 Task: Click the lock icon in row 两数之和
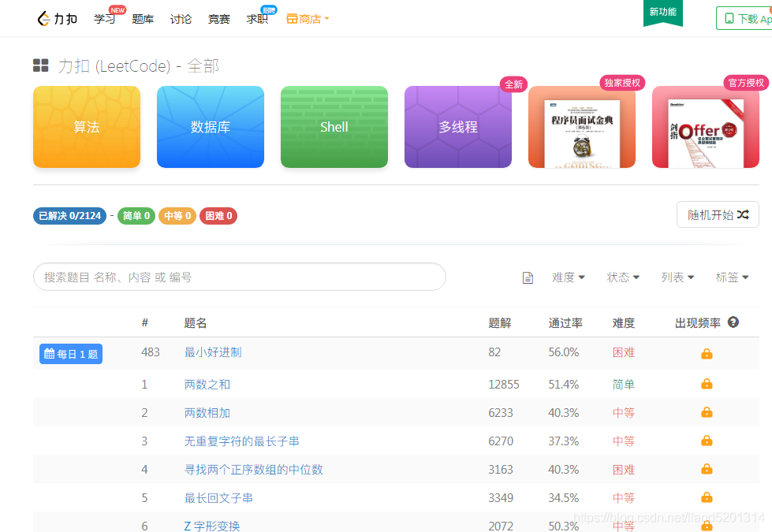pos(707,383)
